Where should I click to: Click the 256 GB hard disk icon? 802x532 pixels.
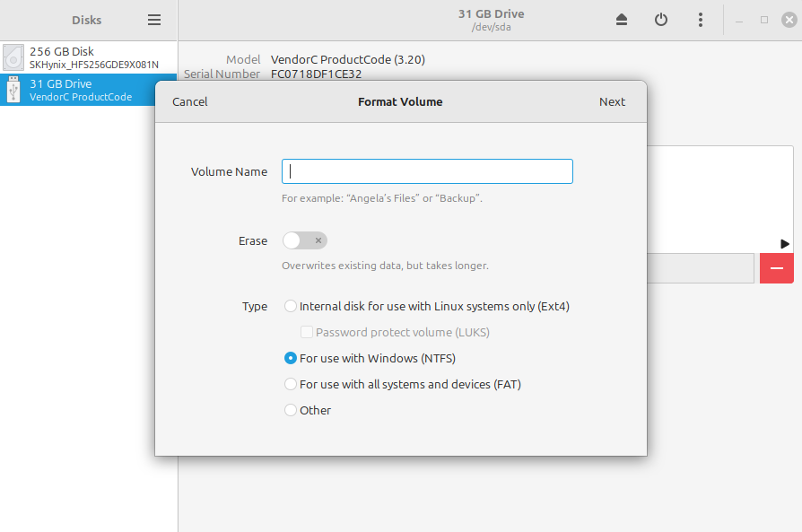pyautogui.click(x=13, y=57)
